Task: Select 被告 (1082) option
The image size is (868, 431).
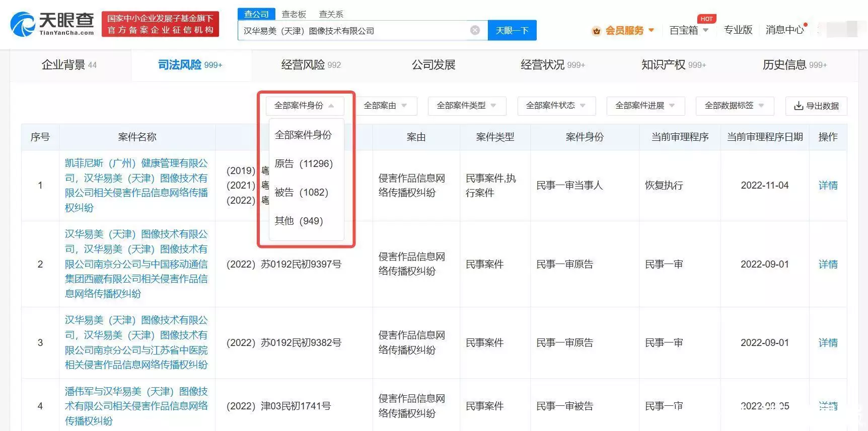Action: [301, 192]
